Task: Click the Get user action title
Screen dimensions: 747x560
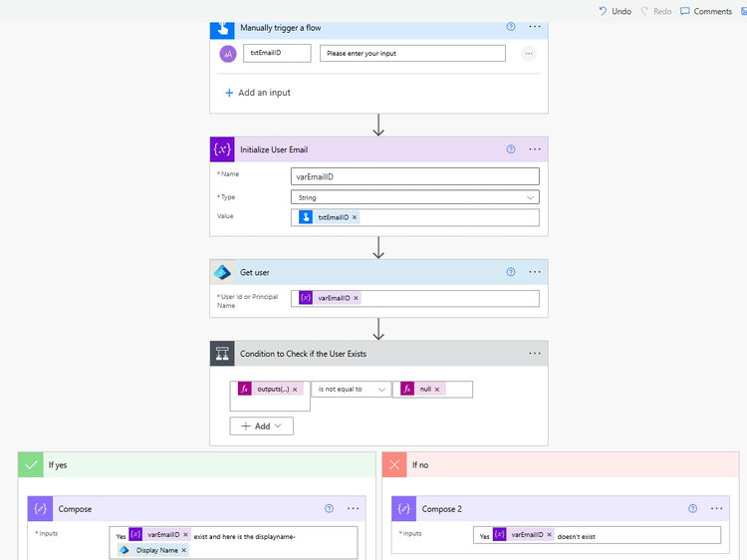Action: point(254,273)
